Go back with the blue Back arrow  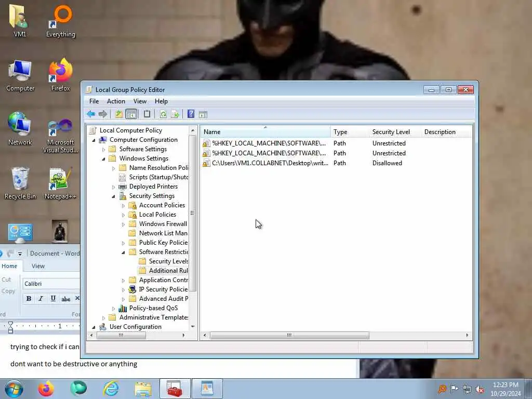click(x=90, y=114)
